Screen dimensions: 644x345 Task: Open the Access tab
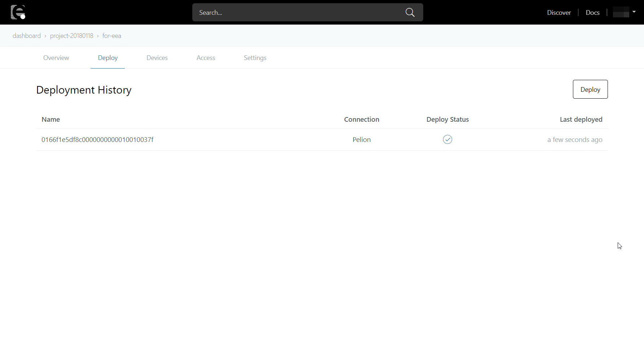[206, 57]
